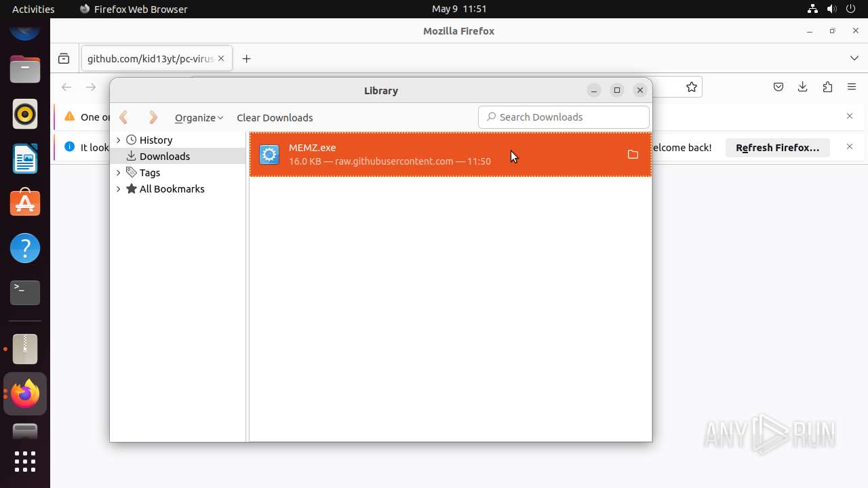Show Firefox downloads panel

(x=803, y=87)
